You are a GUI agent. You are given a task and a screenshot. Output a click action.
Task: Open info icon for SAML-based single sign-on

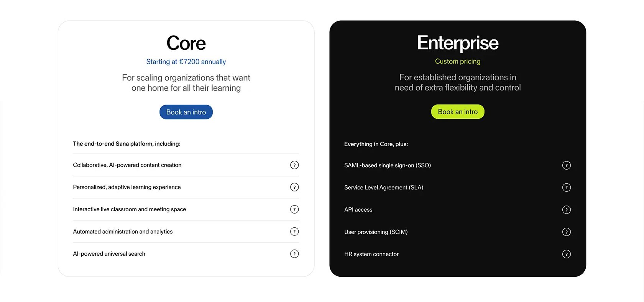(567, 165)
